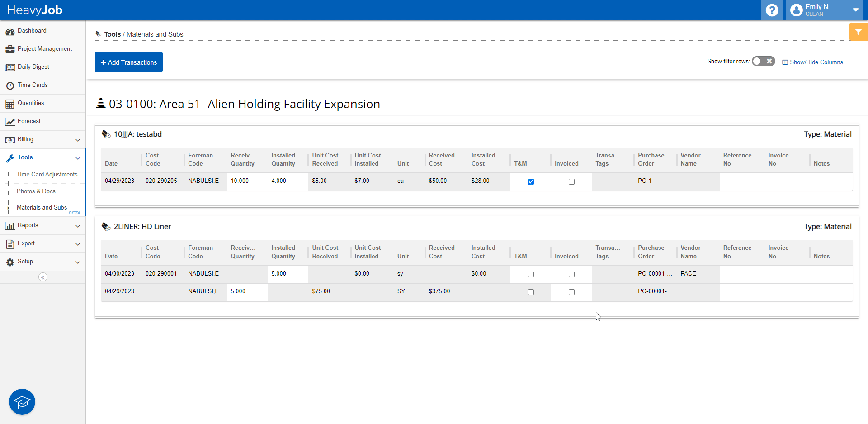The height and width of the screenshot is (424, 868).
Task: Uncheck T&M checkbox for PO-1 row
Action: (531, 181)
